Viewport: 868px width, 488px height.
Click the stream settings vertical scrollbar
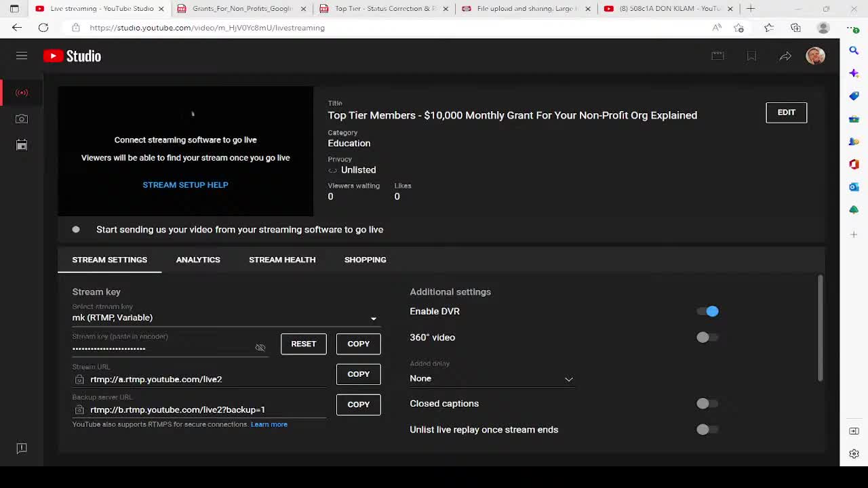(x=821, y=329)
